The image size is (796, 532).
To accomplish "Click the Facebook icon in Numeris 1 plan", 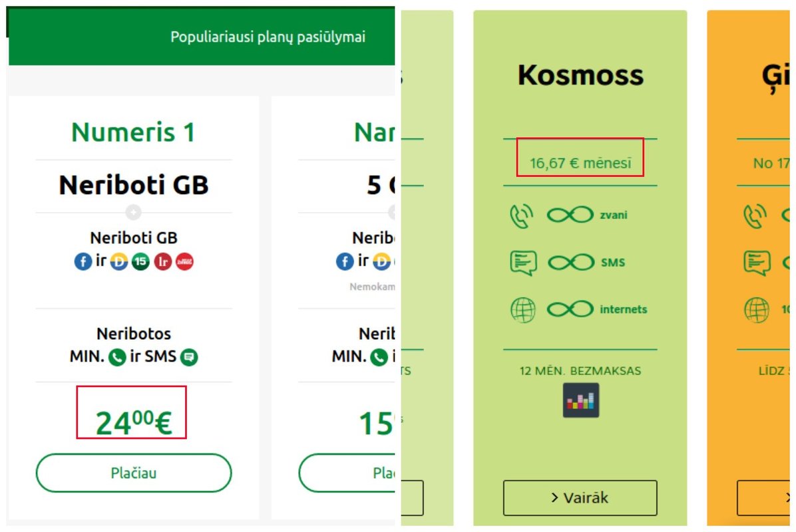I will pos(83,262).
